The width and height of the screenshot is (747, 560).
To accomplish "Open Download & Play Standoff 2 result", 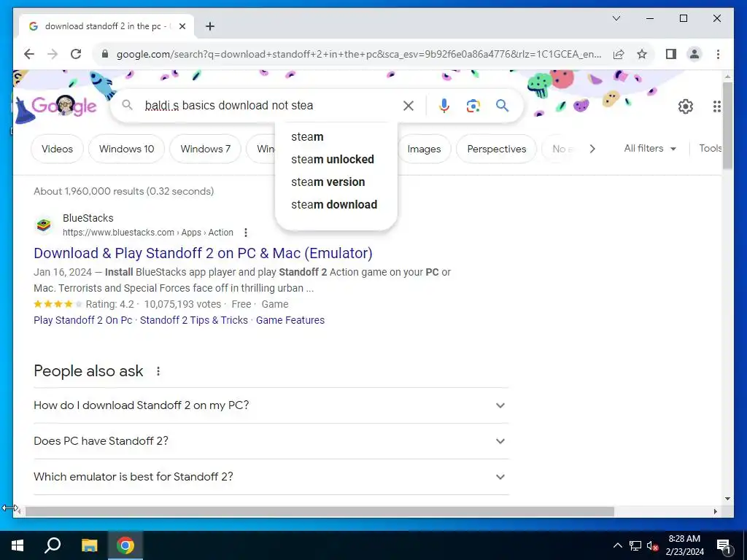I will click(203, 253).
